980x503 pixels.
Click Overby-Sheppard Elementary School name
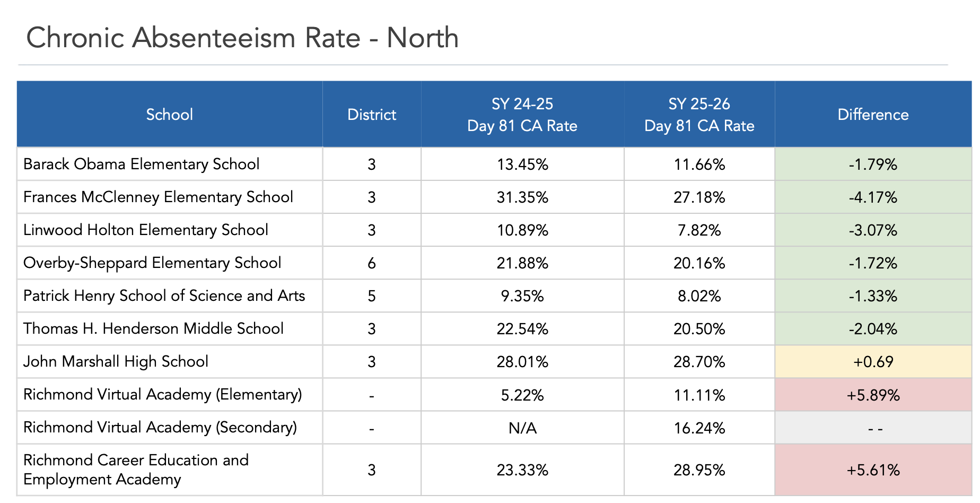(x=152, y=263)
